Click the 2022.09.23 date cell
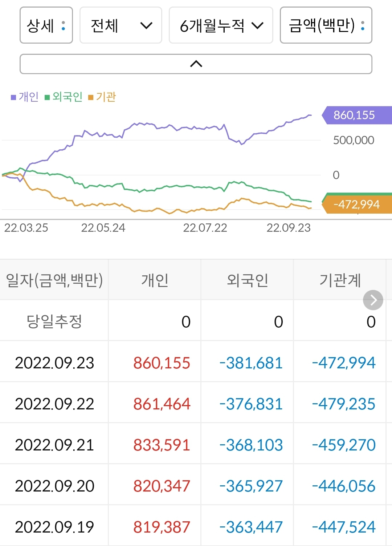 (x=54, y=362)
